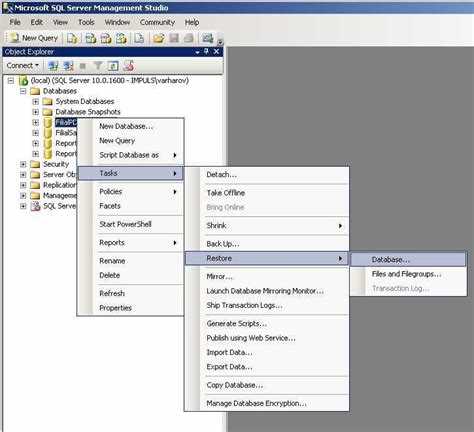
Task: Open the Community menu
Action: 157,22
